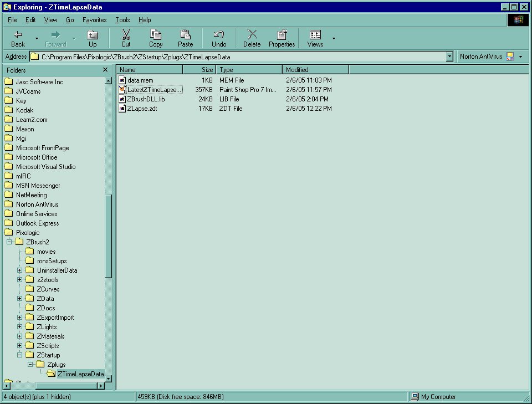Click the ZMaterials folder in the tree
The width and height of the screenshot is (532, 404).
coord(51,336)
